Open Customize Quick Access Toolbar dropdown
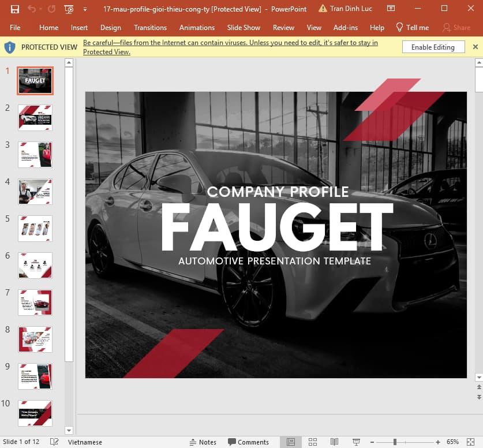This screenshot has height=448, width=483. [84, 10]
